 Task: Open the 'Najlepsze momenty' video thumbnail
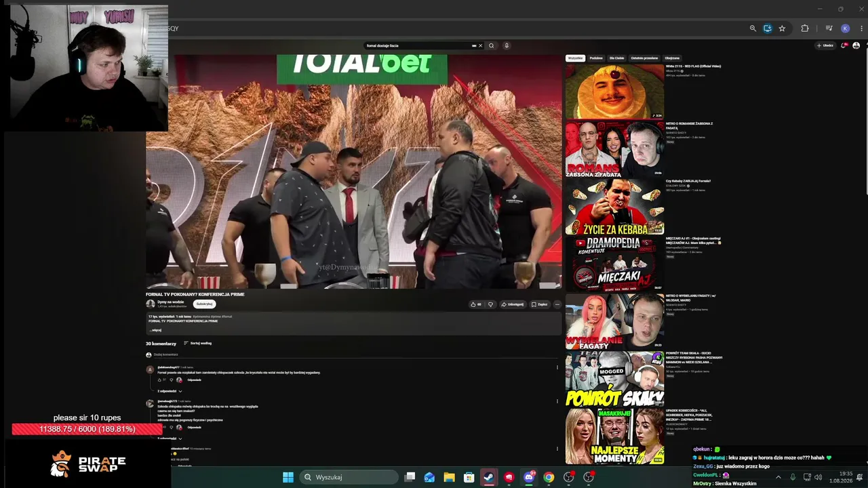pyautogui.click(x=614, y=436)
